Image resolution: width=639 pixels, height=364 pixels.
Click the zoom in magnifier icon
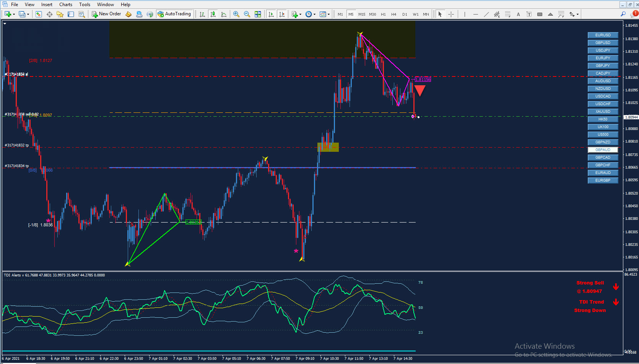click(236, 14)
